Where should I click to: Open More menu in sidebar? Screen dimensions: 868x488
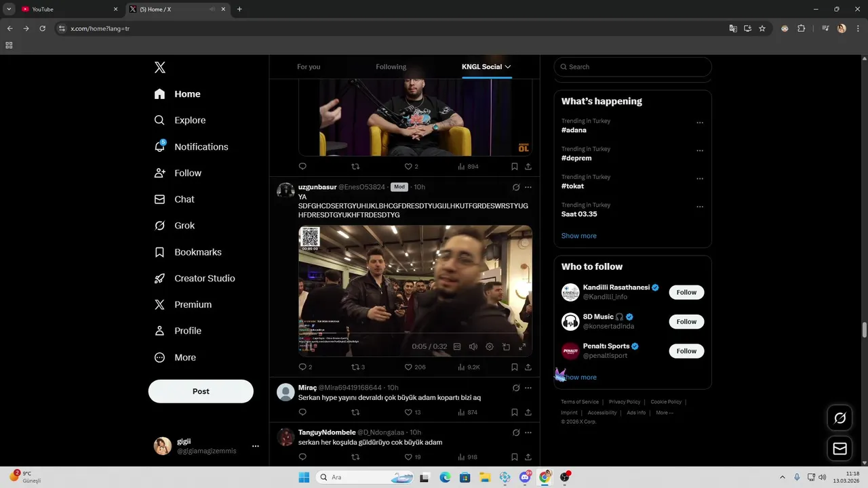pyautogui.click(x=176, y=357)
